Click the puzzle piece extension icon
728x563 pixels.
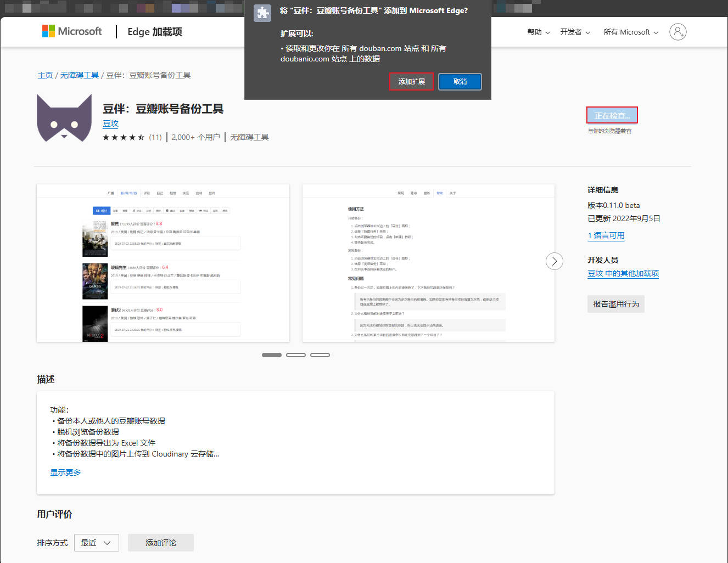click(x=262, y=13)
